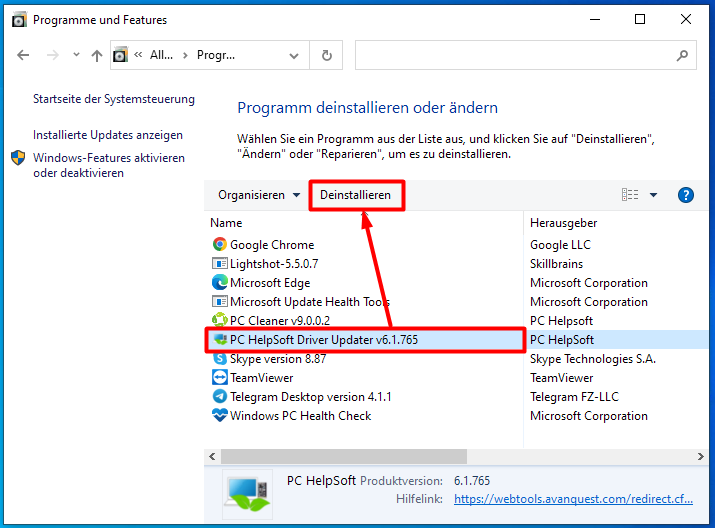Sort by the Herausgeber column header

564,223
